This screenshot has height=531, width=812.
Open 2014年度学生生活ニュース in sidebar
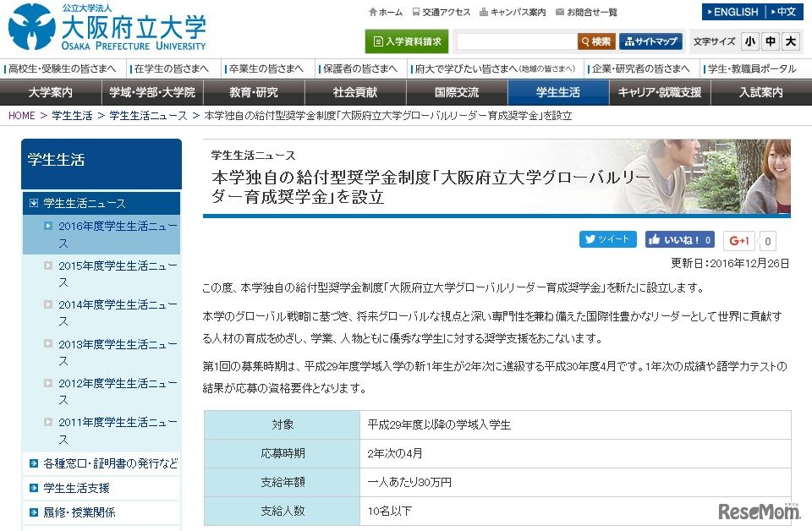click(x=101, y=313)
